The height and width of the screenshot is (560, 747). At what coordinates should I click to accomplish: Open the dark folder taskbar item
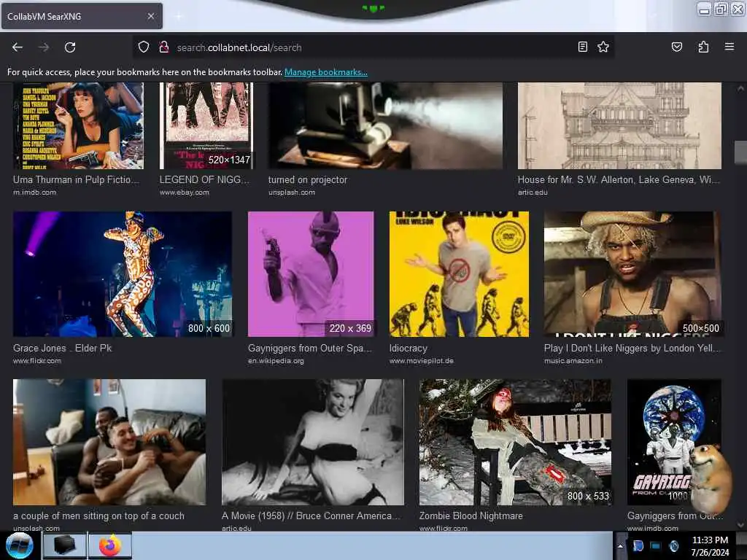point(64,545)
